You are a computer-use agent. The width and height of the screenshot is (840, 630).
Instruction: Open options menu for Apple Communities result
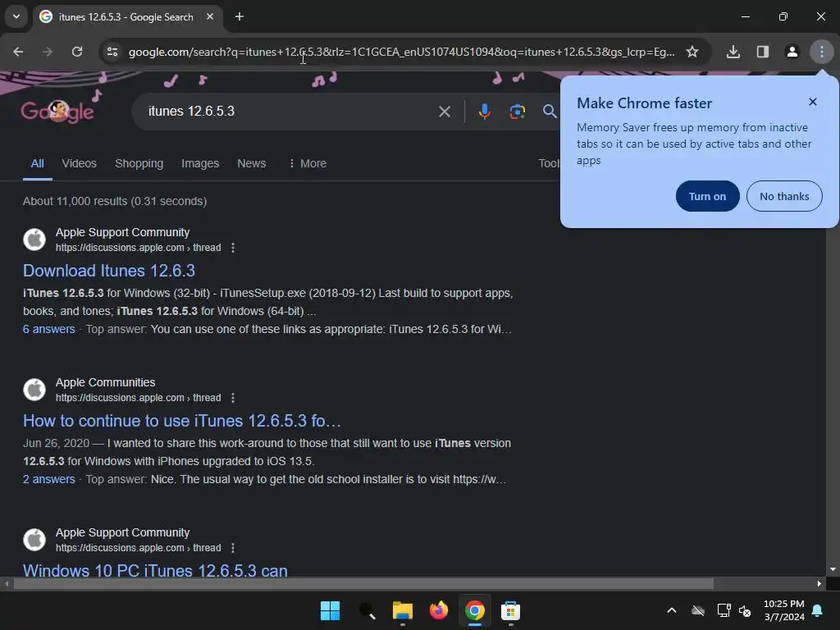pyautogui.click(x=232, y=398)
